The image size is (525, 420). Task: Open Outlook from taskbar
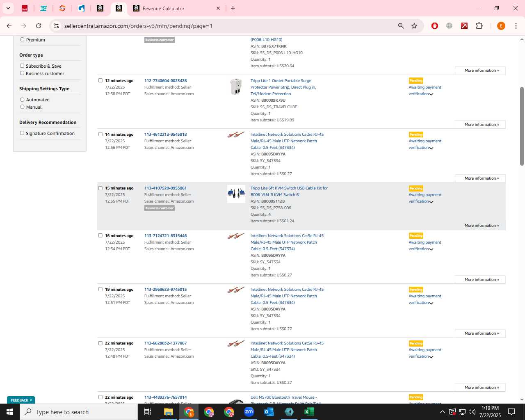coord(269,412)
